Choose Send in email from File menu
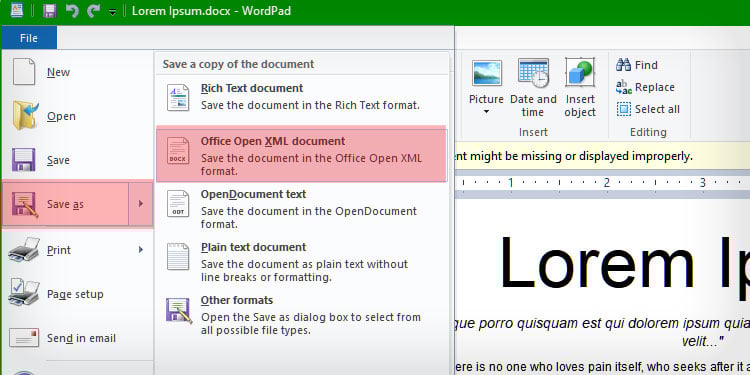Viewport: 750px width, 375px height. (77, 338)
